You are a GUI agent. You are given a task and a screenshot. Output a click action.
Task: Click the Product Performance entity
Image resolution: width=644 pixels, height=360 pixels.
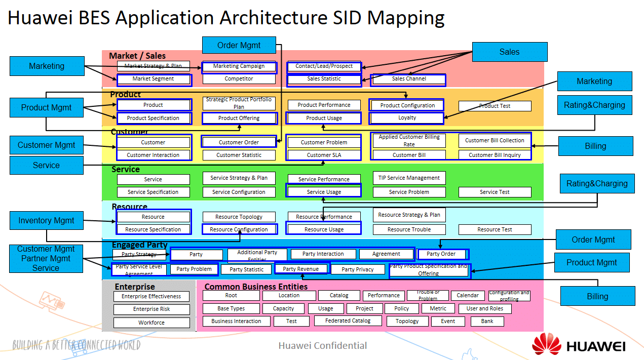(324, 105)
